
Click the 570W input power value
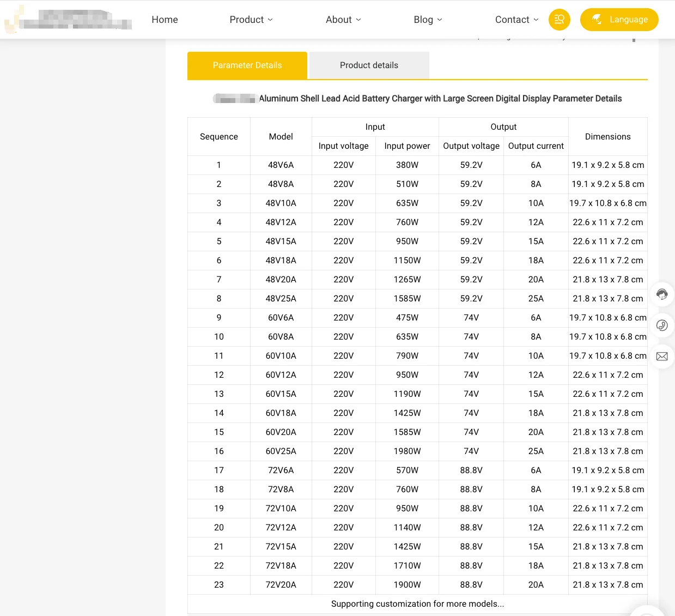pos(407,470)
